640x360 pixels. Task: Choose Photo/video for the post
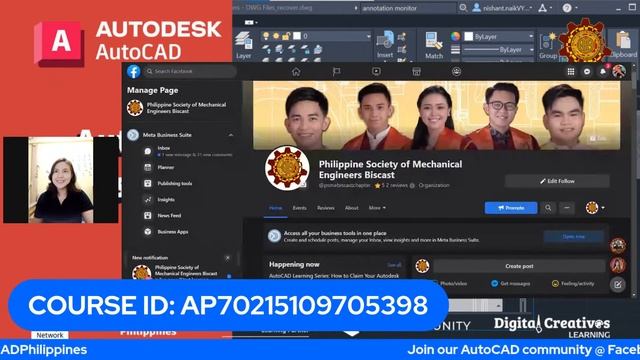coord(450,283)
